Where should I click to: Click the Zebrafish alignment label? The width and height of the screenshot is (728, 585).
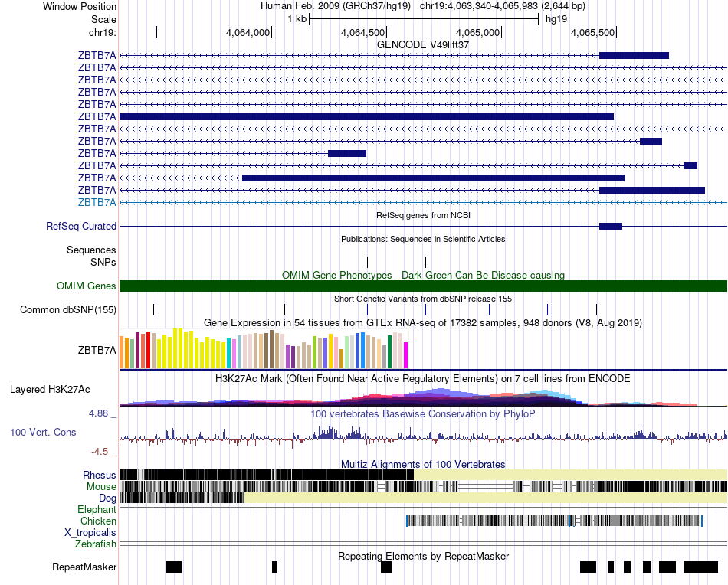click(x=96, y=544)
